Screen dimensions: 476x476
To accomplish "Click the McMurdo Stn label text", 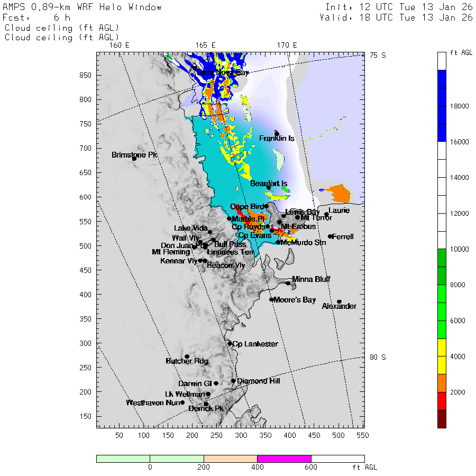I will click(x=303, y=243).
